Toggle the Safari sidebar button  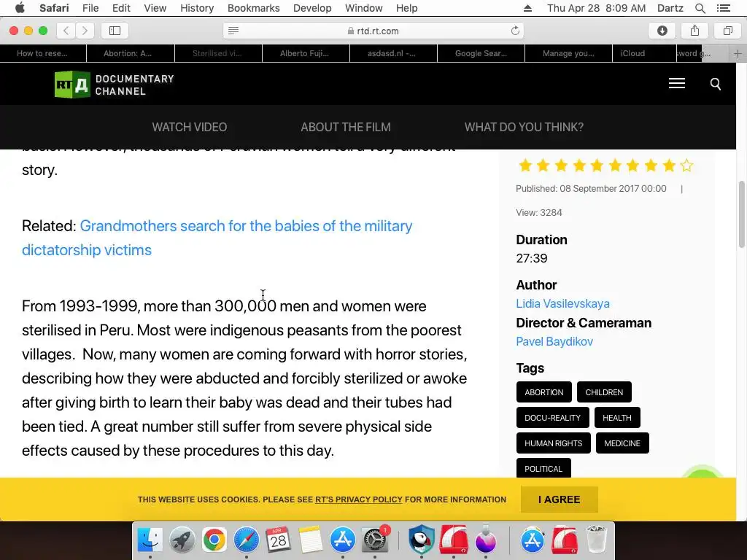[115, 31]
